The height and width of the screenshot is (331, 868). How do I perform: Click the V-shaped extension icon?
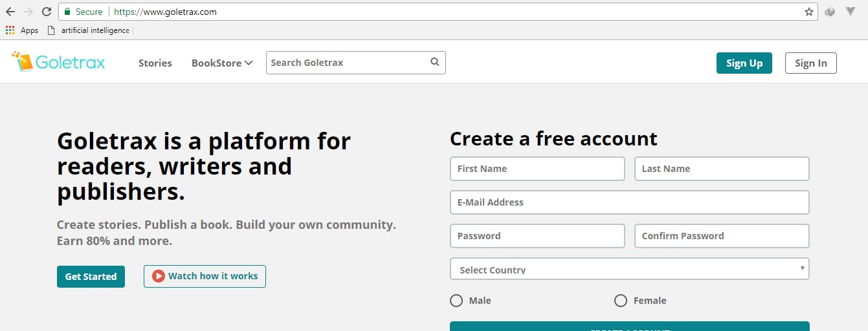(851, 12)
